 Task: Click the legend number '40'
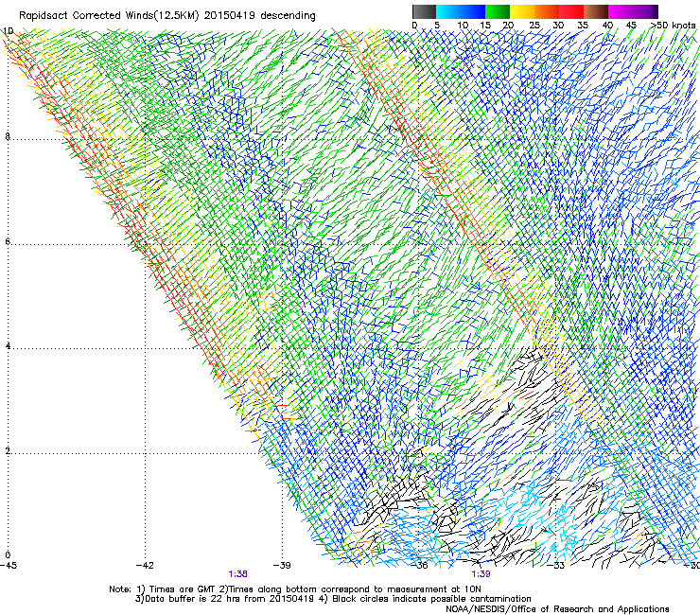(x=607, y=25)
